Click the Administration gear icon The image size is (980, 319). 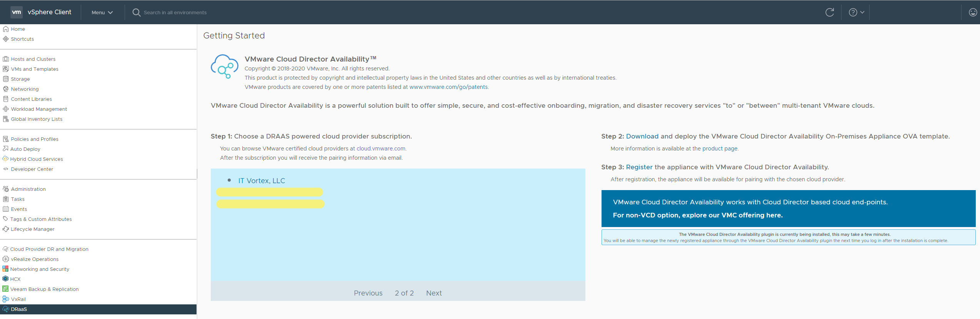tap(6, 189)
